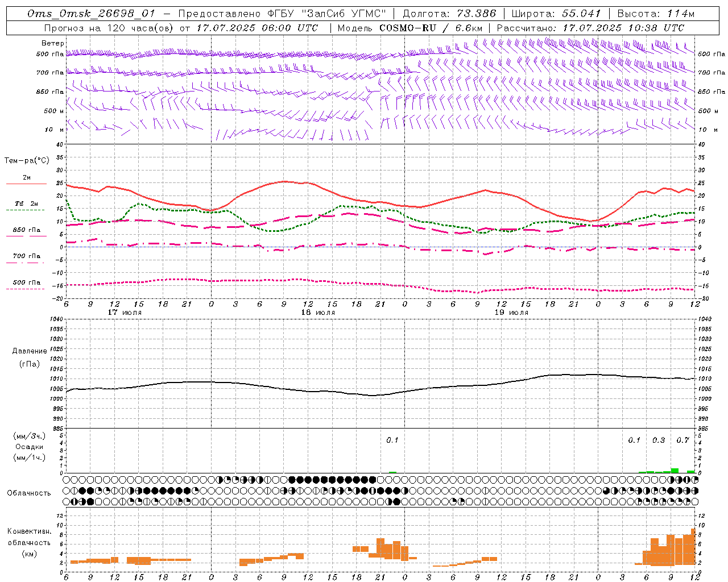Click the 19 июля date label

click(x=511, y=312)
